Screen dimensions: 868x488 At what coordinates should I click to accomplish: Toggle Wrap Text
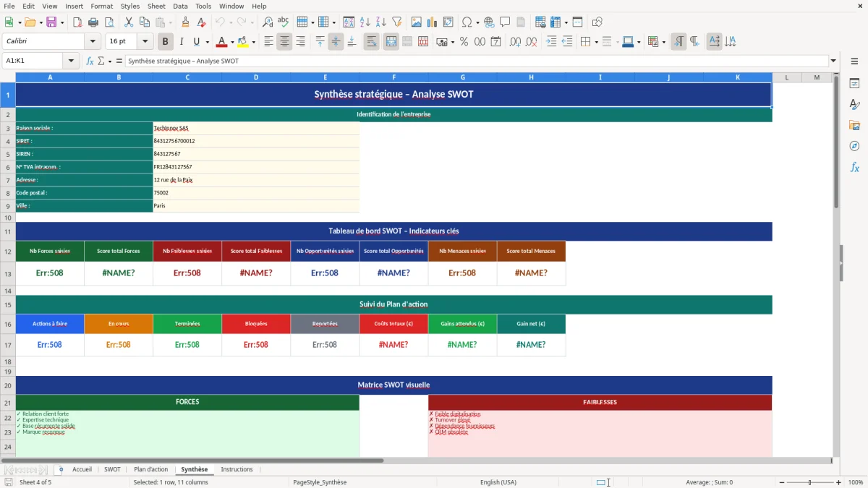(x=371, y=42)
